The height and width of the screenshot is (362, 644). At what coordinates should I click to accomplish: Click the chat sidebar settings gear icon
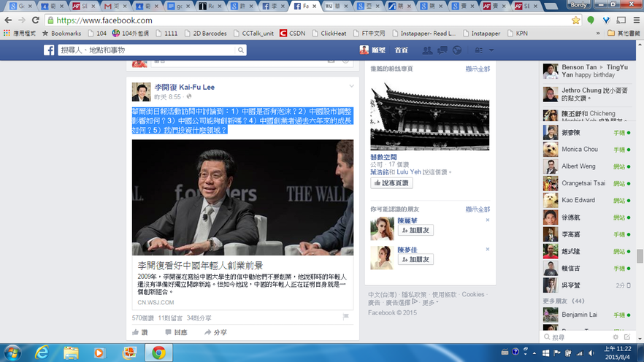[616, 337]
